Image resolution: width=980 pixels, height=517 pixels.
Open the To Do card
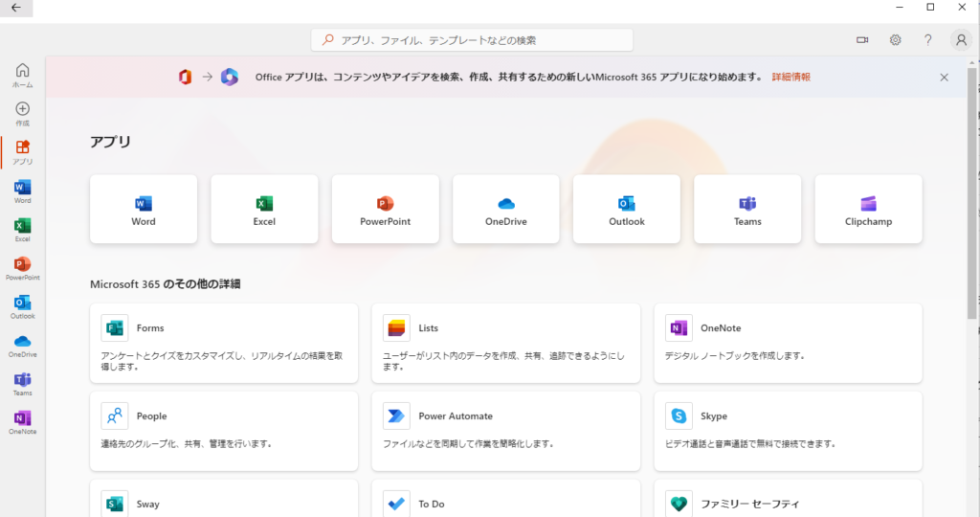(505, 499)
